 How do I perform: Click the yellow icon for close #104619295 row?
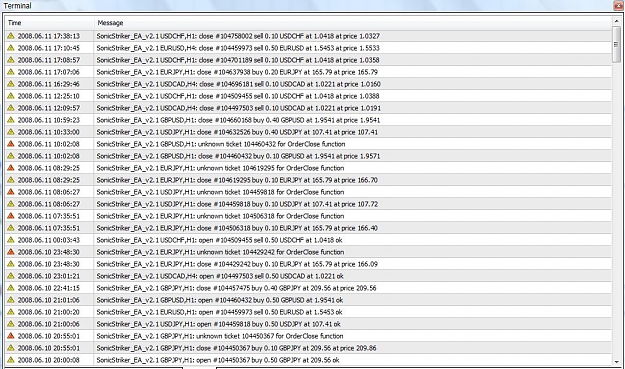11,180
